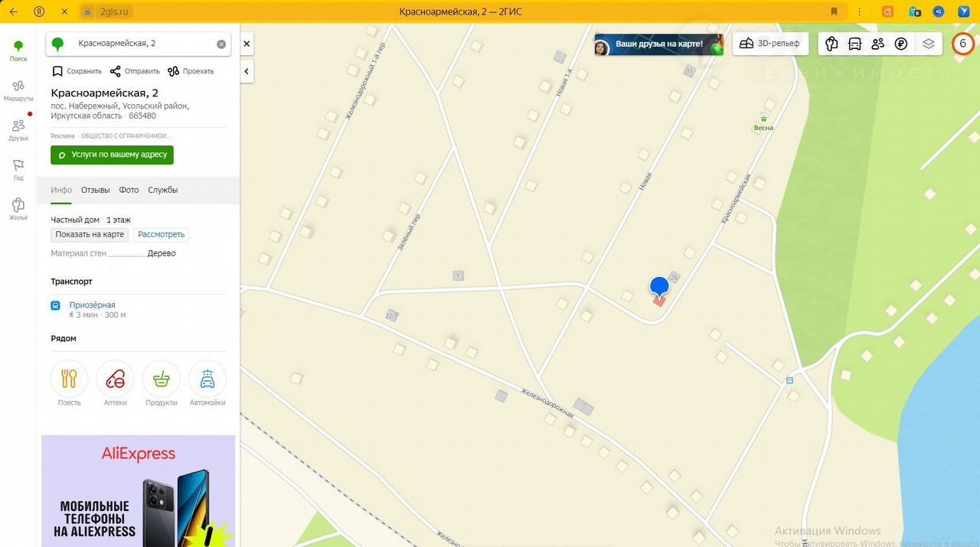Switch to the Фото tab
The image size is (980, 547).
tap(129, 190)
